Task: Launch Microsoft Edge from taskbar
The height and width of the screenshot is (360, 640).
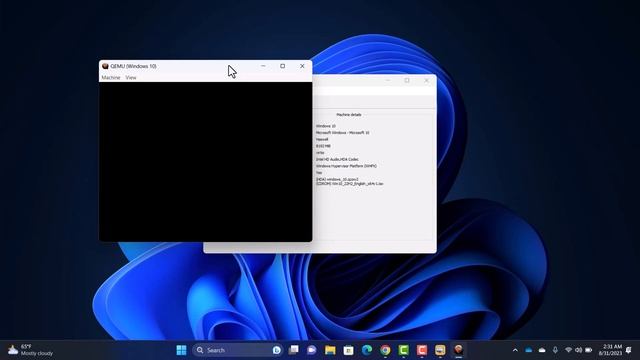Action: click(x=367, y=350)
